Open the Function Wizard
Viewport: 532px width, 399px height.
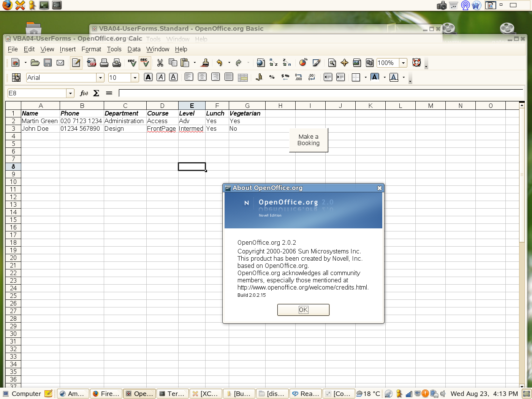coord(84,93)
